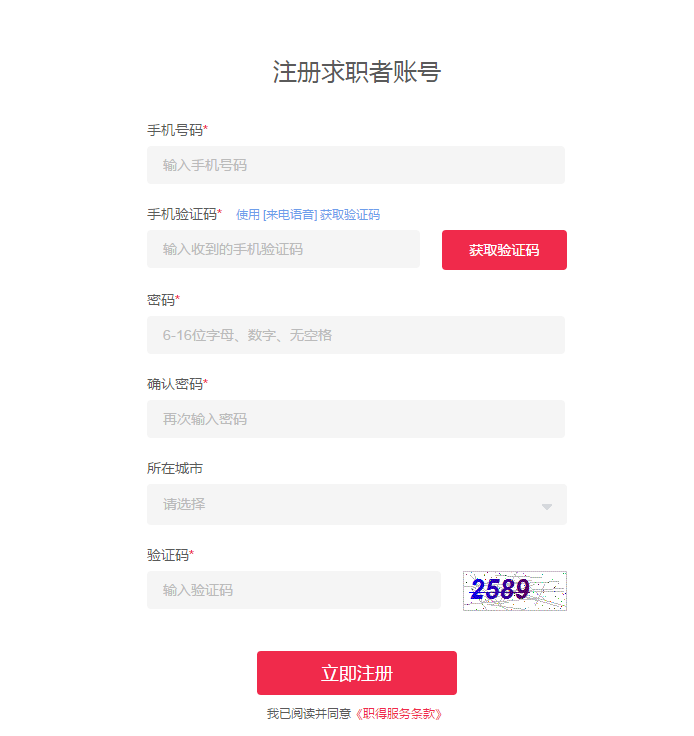This screenshot has height=736, width=694.
Task: Click the 所在城市 label
Action: [x=175, y=468]
